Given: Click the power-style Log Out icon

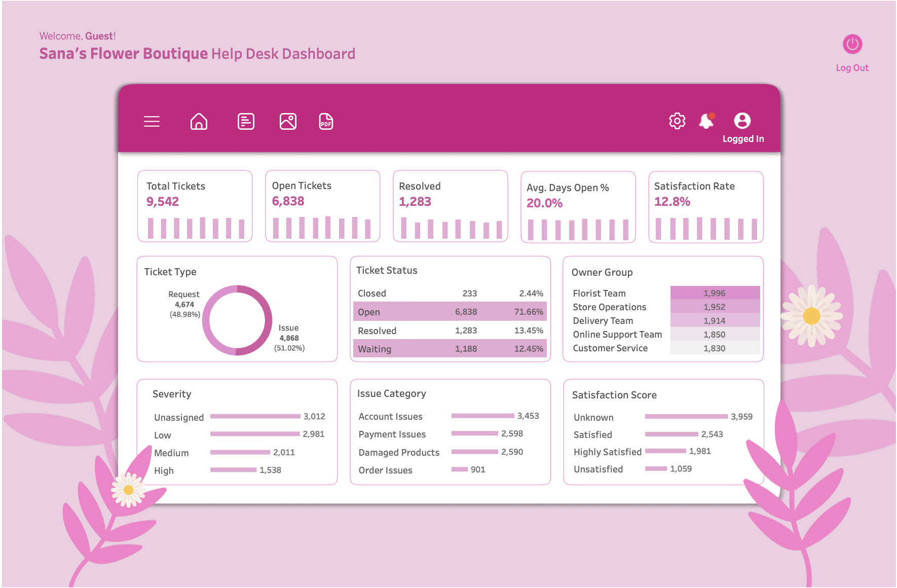Looking at the screenshot, I should point(852,45).
